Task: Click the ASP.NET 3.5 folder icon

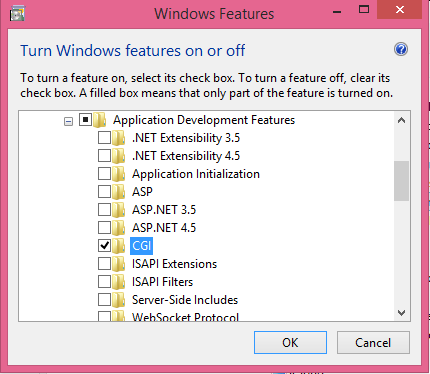Action: (x=118, y=210)
